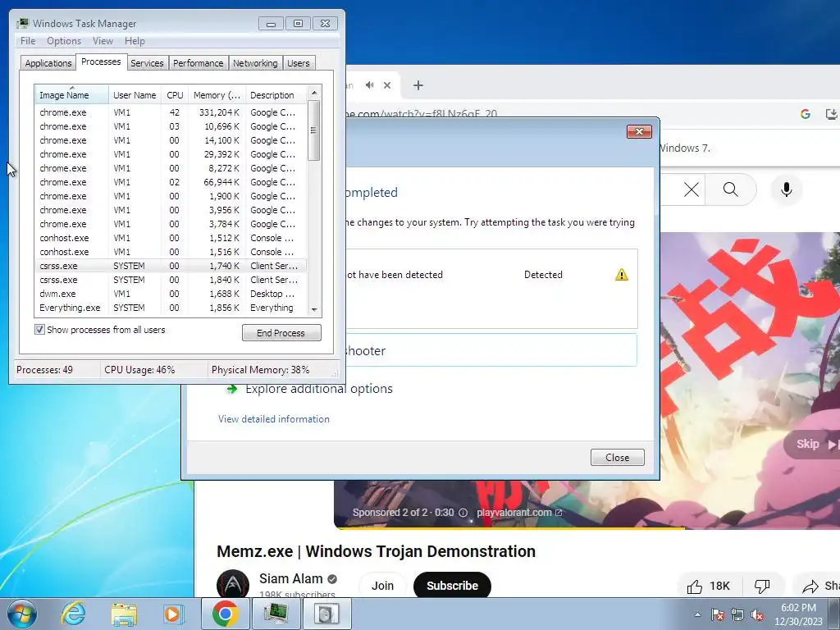Click the YouTube search magnifier button

731,189
